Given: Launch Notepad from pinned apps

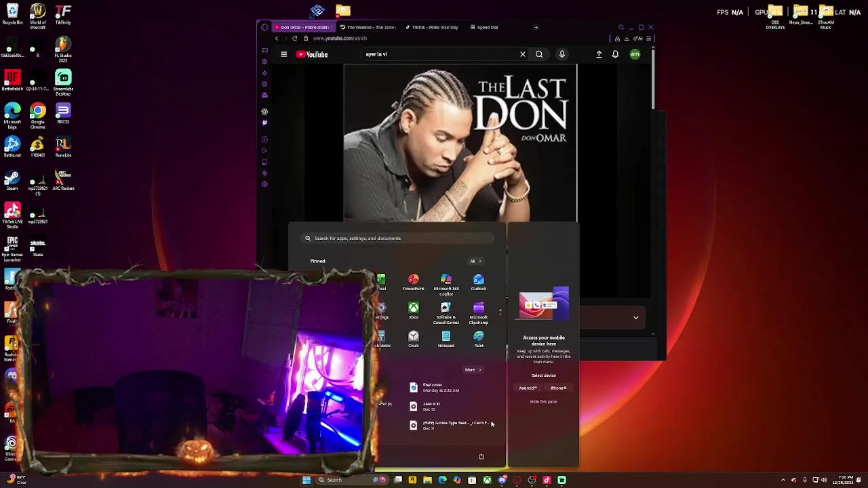Looking at the screenshot, I should pos(446,340).
